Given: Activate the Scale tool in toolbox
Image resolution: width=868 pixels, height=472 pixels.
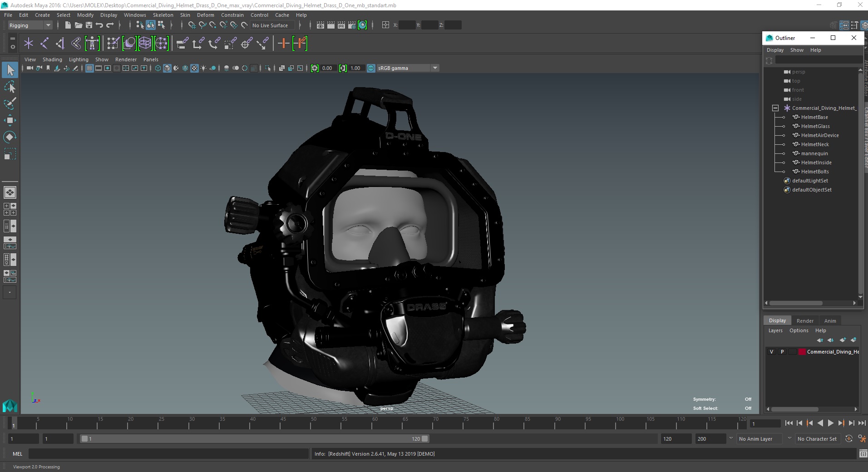Looking at the screenshot, I should tap(10, 154).
